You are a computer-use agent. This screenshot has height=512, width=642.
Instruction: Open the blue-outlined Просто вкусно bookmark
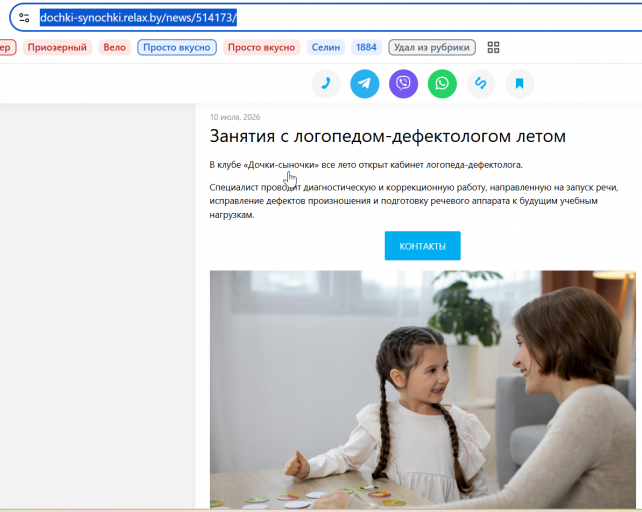coord(177,48)
